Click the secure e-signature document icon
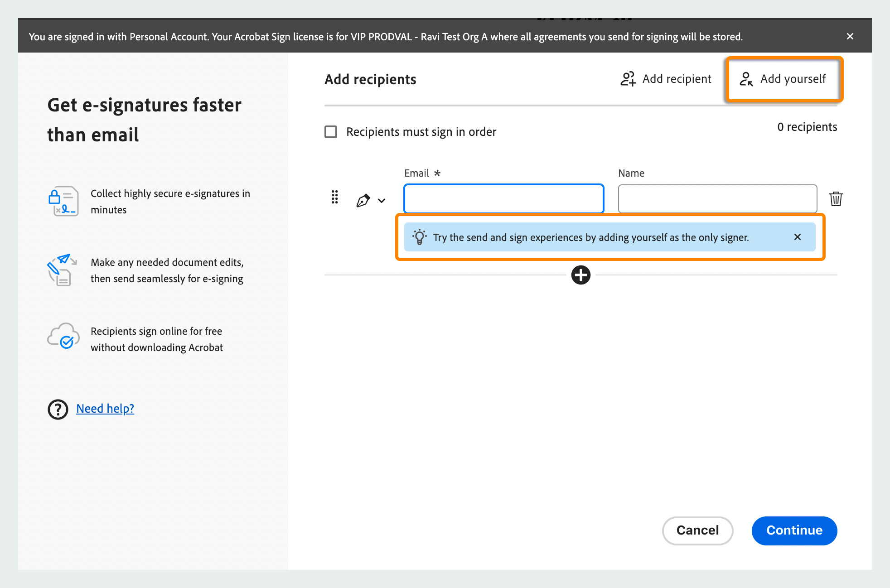Viewport: 890px width, 588px height. tap(64, 201)
